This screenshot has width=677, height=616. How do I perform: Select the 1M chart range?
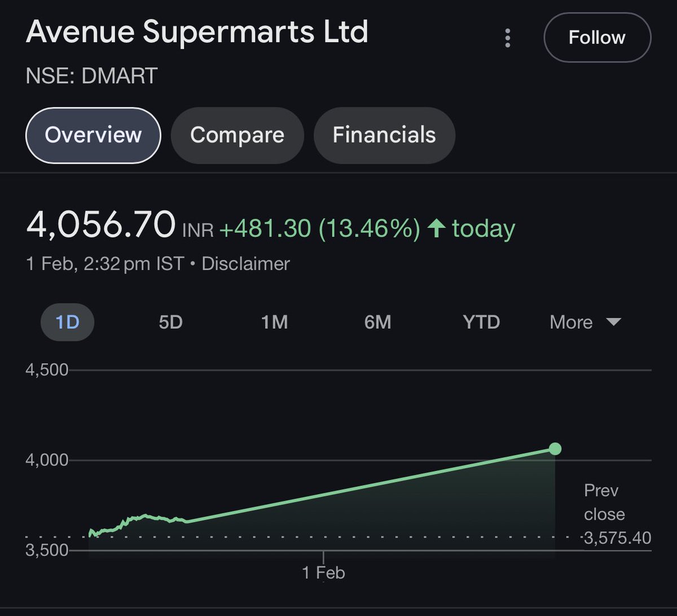pyautogui.click(x=275, y=323)
